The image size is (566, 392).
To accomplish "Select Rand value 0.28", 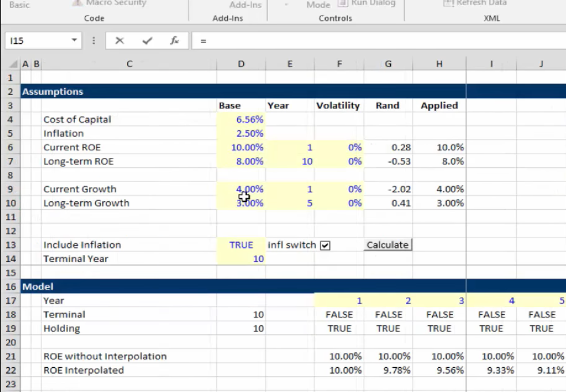I will point(388,147).
